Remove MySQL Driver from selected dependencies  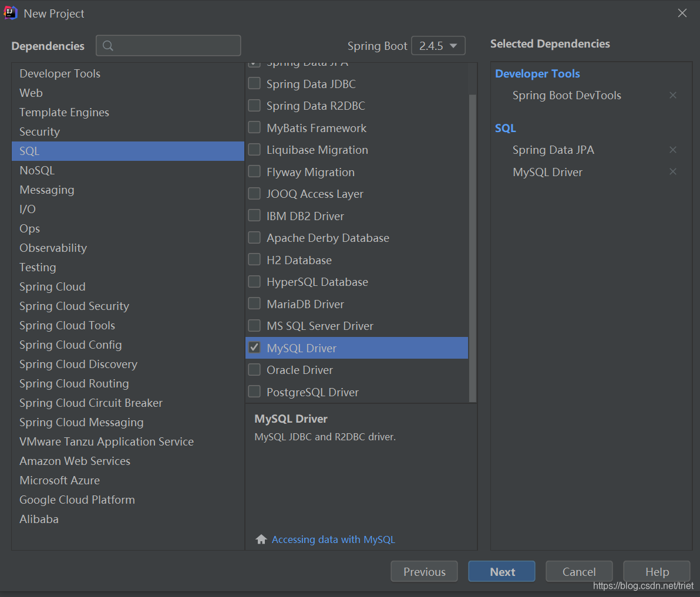click(673, 172)
